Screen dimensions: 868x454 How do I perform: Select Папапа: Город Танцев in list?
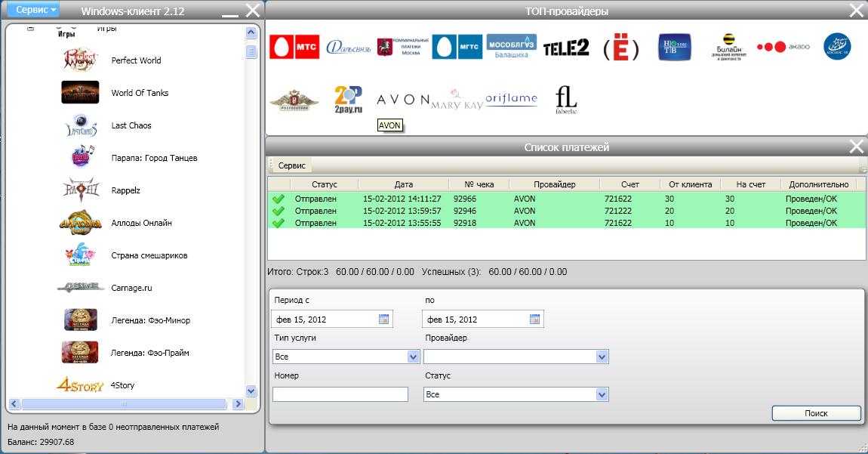[154, 158]
